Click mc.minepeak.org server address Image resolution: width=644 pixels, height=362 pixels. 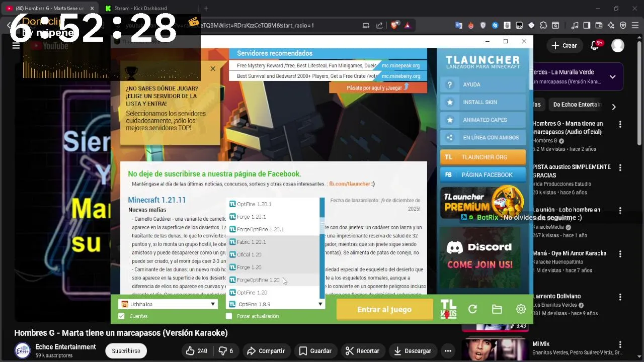click(x=400, y=65)
